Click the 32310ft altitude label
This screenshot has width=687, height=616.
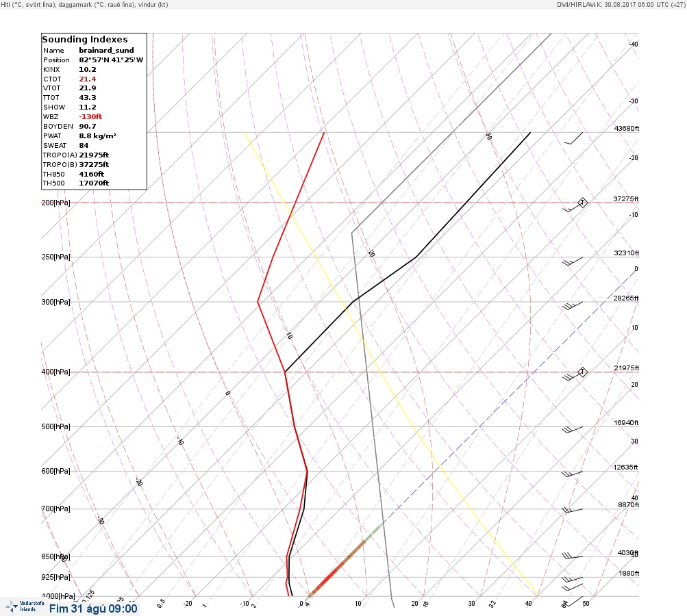[x=627, y=253]
